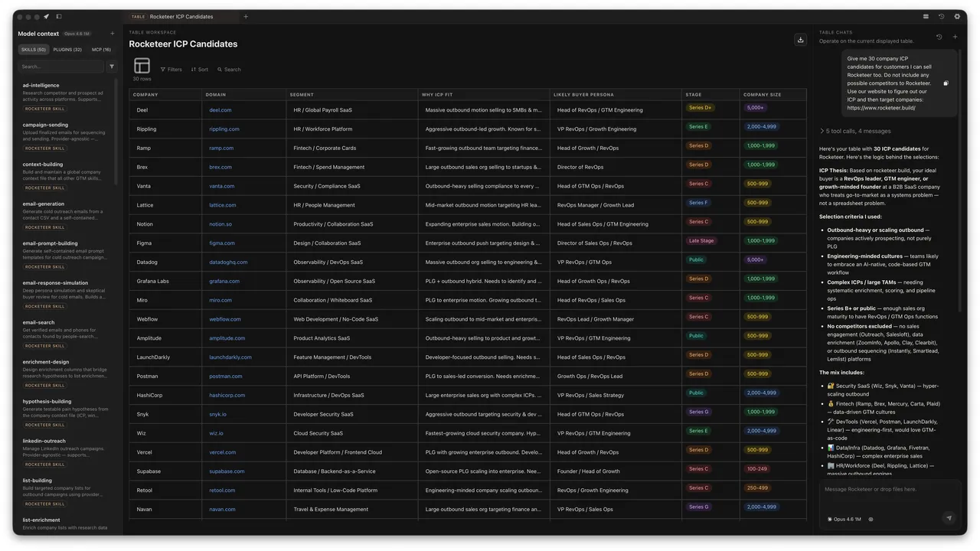
Task: Start a new table chat
Action: click(x=955, y=37)
